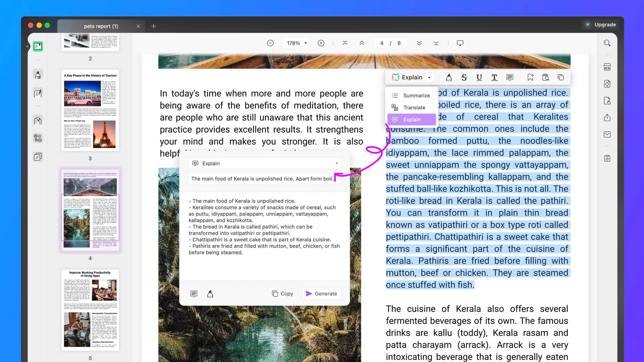Expand the zoom level control
Screen dimensions: 644x362
(306, 43)
